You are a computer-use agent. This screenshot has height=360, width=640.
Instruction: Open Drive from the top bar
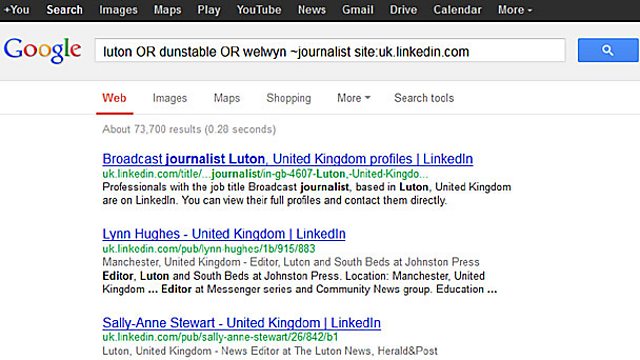(x=403, y=10)
